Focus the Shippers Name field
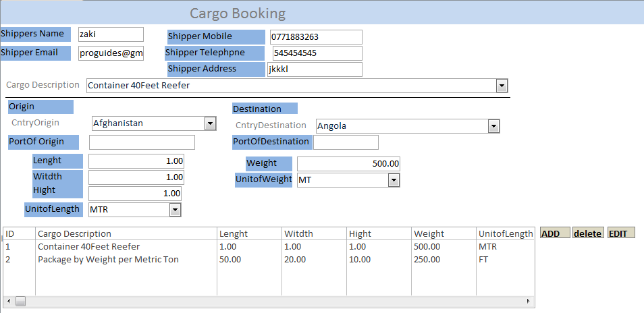The height and width of the screenshot is (313, 644). coord(111,34)
